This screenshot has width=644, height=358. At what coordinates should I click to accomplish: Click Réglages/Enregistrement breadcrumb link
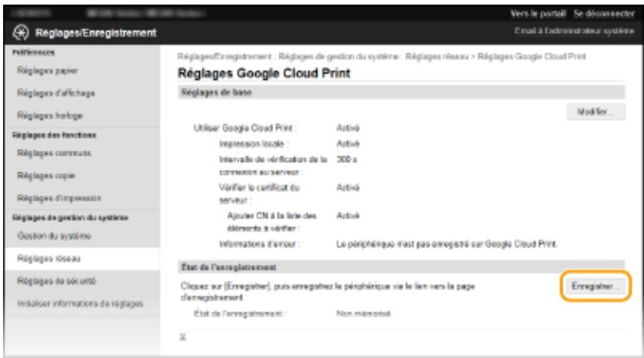(225, 56)
